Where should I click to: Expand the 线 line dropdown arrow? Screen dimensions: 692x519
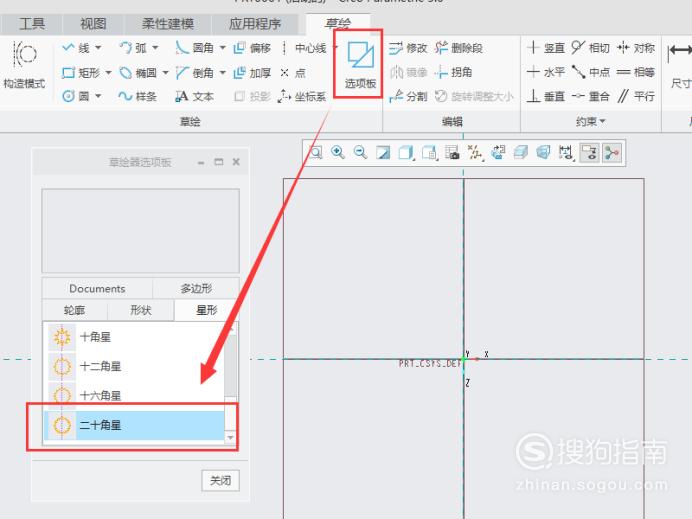[x=98, y=48]
